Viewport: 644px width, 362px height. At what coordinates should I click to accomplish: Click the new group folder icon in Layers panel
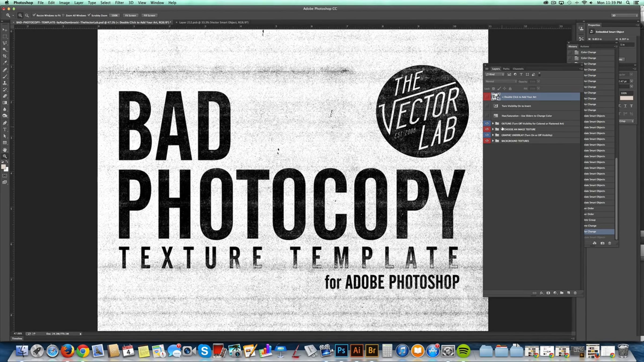tap(562, 293)
